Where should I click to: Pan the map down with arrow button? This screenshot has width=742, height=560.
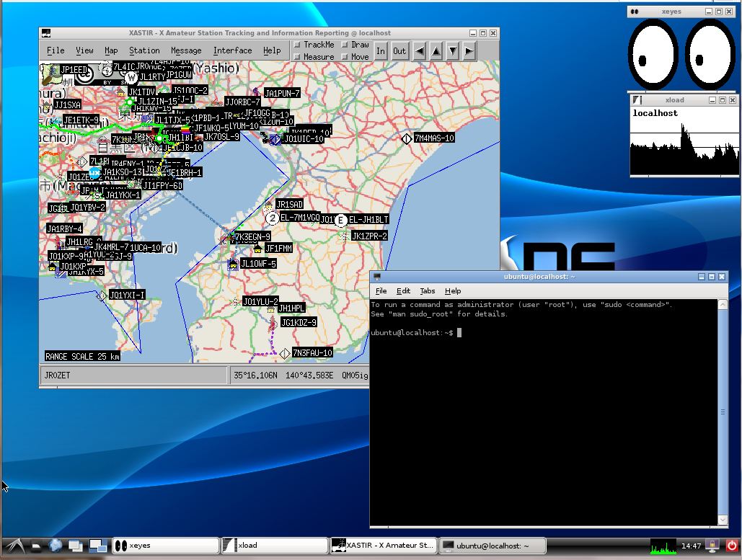[453, 50]
